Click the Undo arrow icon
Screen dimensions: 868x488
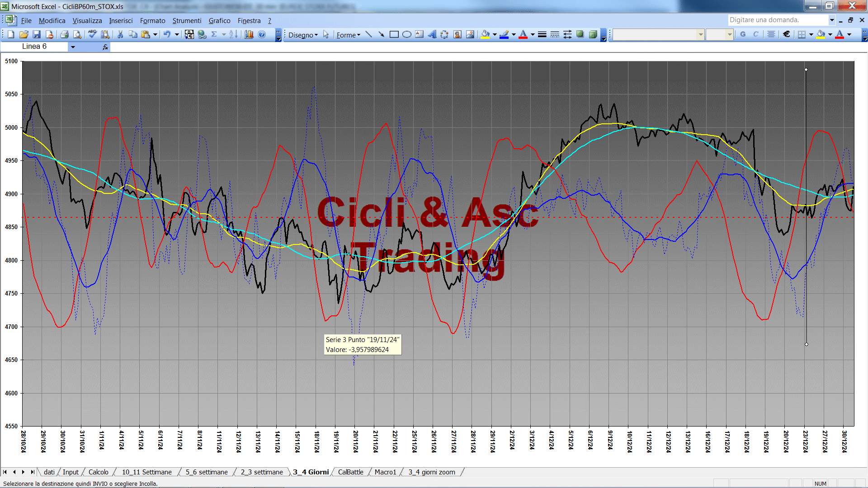[167, 34]
